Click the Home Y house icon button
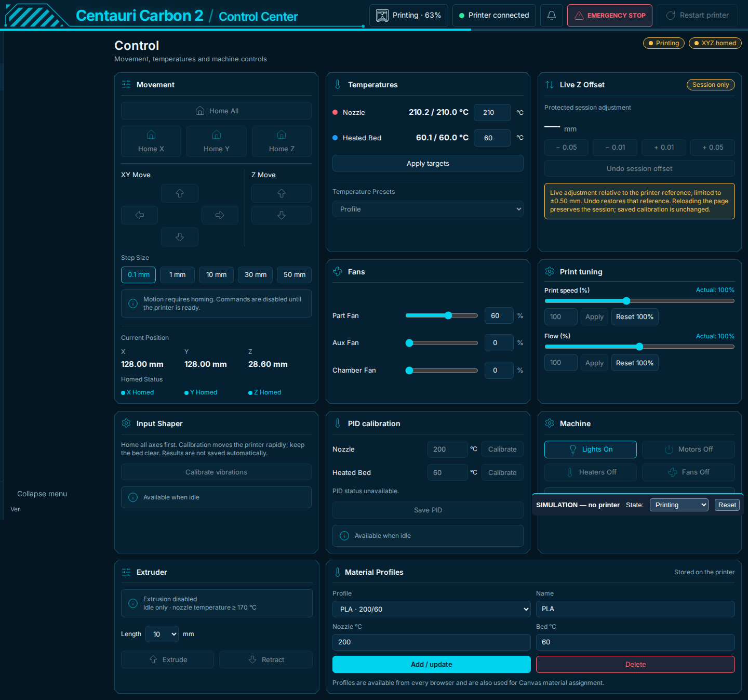748x700 pixels. (x=217, y=141)
